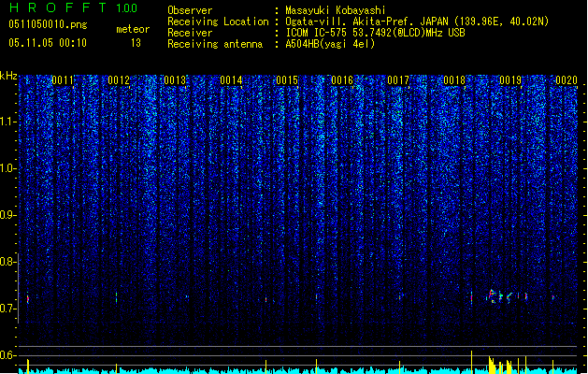Viewport: 588px width, 374px height.
Task: Click the 'Observer' field label
Action: coord(190,10)
